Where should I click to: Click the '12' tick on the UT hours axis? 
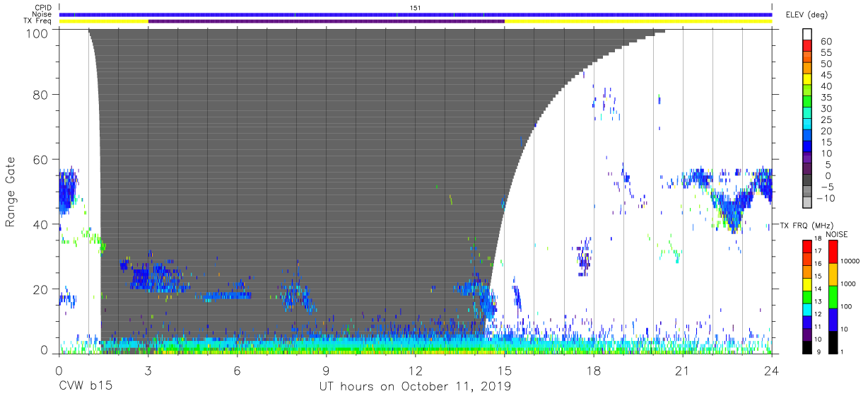[x=415, y=371]
